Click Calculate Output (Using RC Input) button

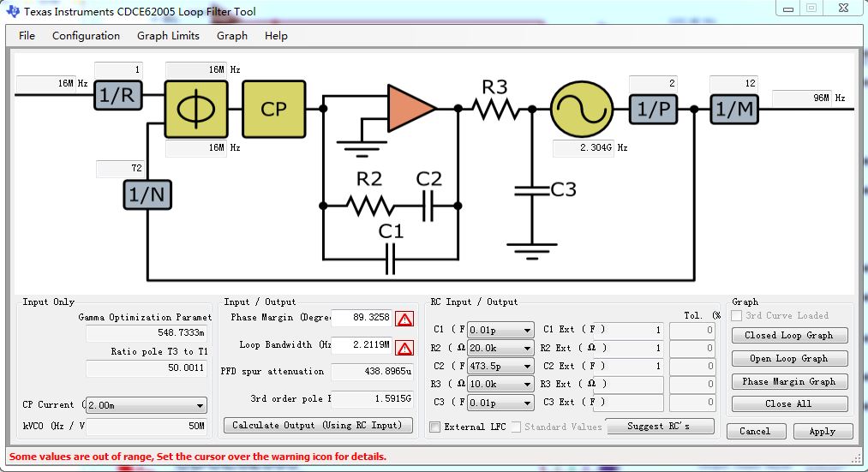click(318, 425)
